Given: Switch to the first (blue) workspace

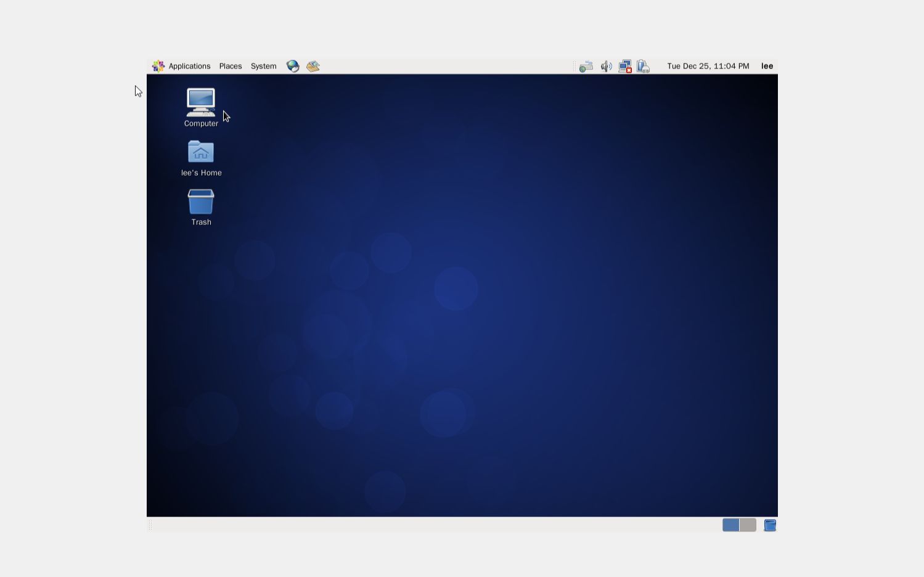Looking at the screenshot, I should tap(731, 525).
